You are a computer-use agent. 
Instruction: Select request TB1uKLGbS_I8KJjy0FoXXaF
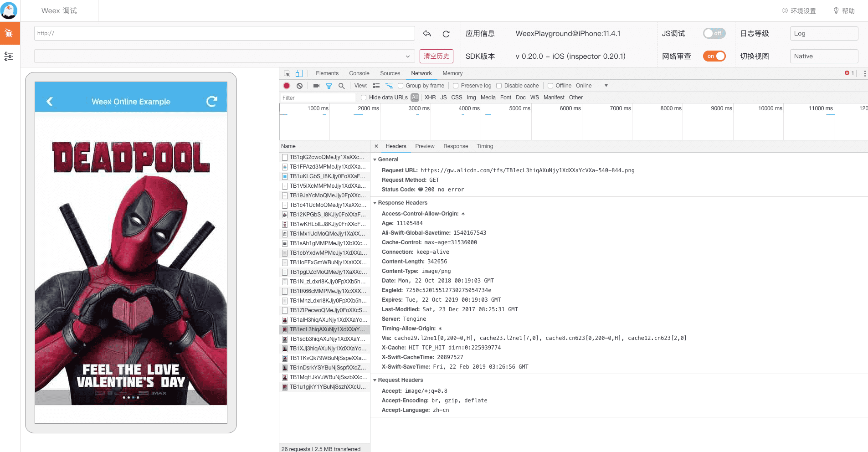tap(324, 176)
